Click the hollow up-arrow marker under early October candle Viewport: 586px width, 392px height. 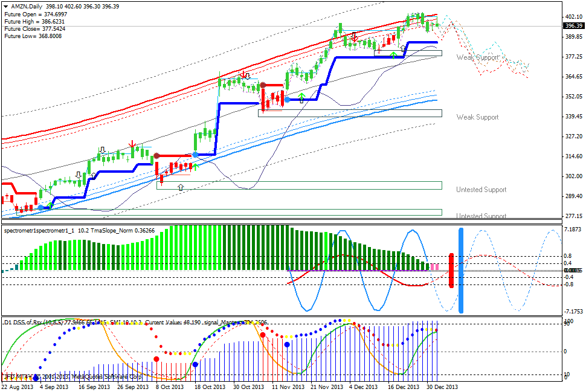click(181, 187)
